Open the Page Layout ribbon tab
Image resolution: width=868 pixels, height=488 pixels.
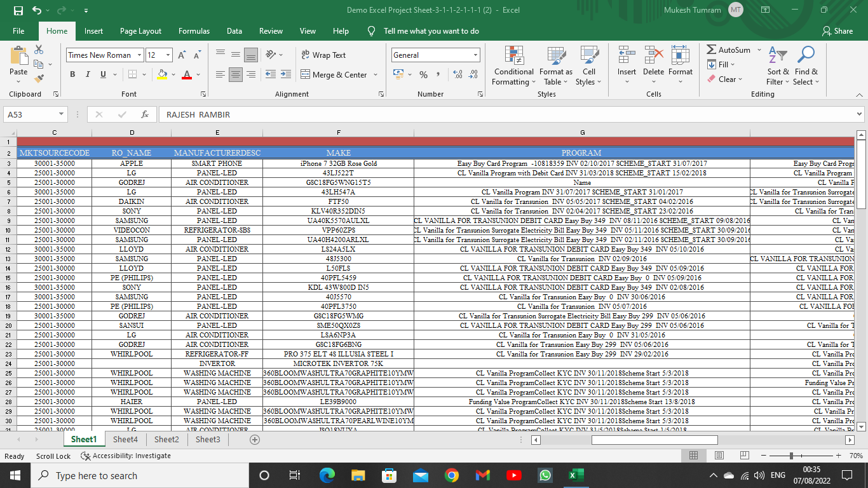click(x=140, y=30)
